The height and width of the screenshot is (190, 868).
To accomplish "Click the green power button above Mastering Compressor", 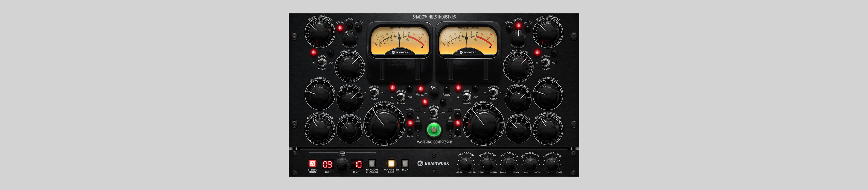I will [434, 129].
